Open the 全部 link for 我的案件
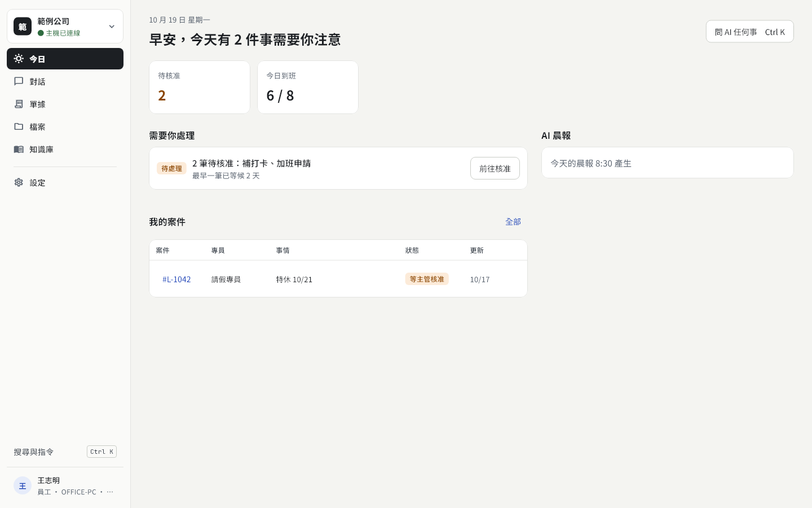The height and width of the screenshot is (508, 812). (513, 222)
